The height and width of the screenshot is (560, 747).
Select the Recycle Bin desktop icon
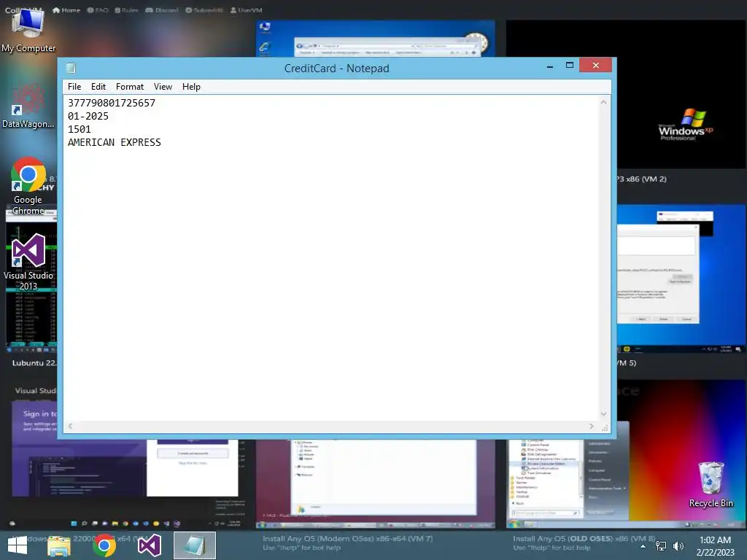pos(711,484)
